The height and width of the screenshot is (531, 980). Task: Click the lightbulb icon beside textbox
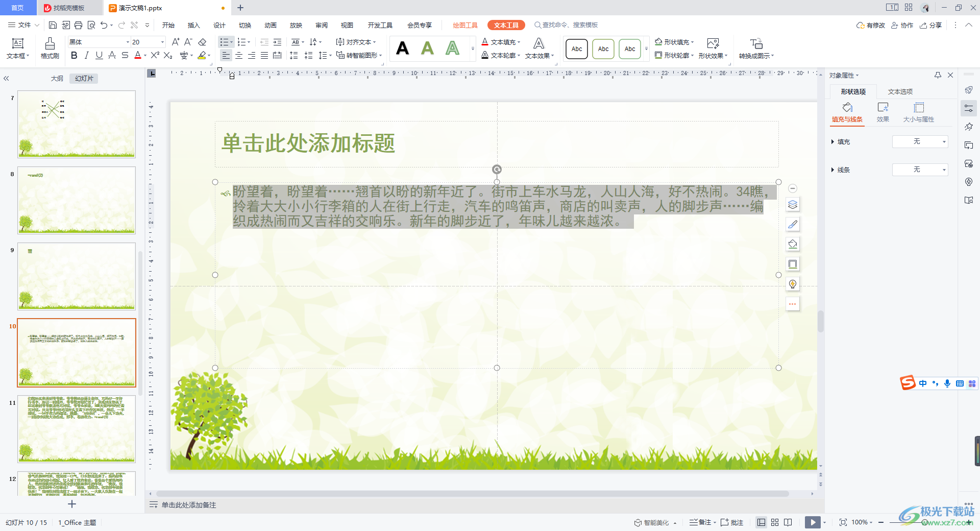tap(793, 284)
